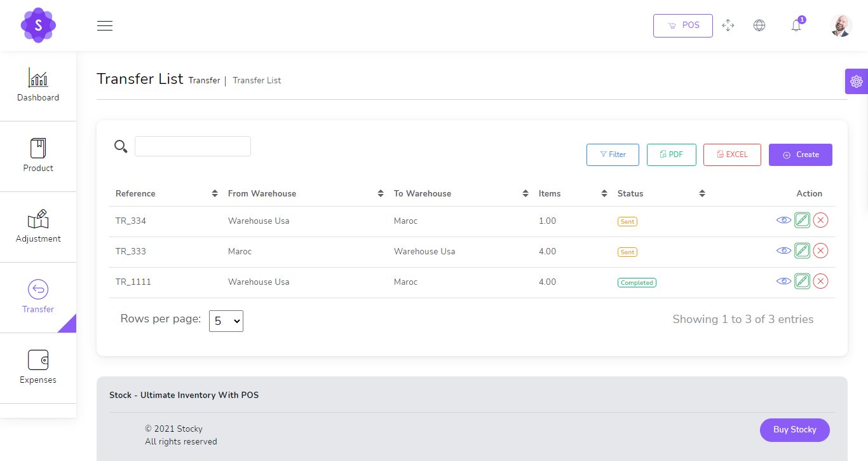Image resolution: width=868 pixels, height=461 pixels.
Task: Open the Rows per page dropdown
Action: click(226, 321)
